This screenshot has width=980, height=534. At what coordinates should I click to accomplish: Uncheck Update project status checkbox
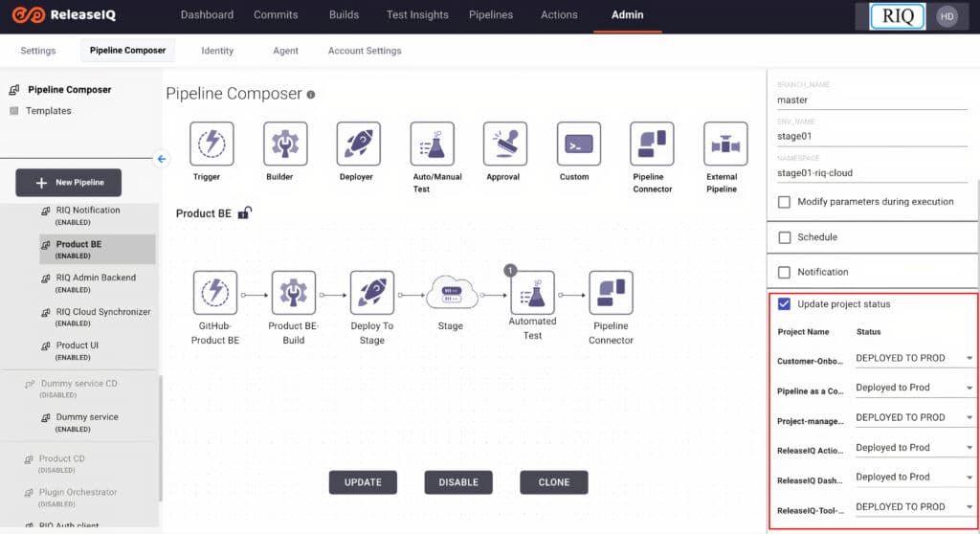pyautogui.click(x=785, y=304)
